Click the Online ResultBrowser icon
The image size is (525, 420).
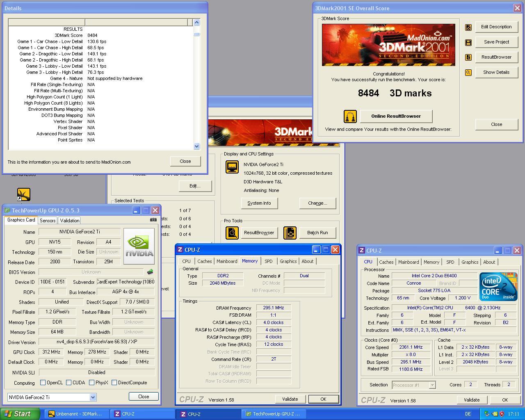coord(350,116)
